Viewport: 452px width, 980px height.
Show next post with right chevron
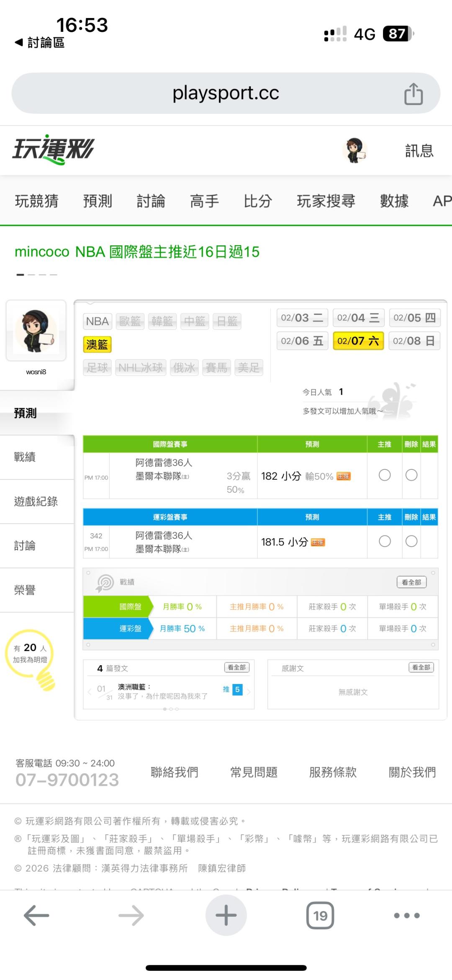249,692
